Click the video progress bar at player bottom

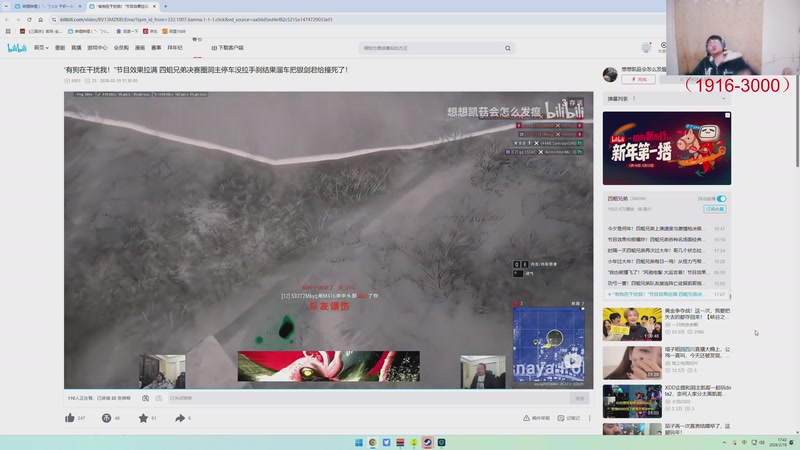(329, 389)
